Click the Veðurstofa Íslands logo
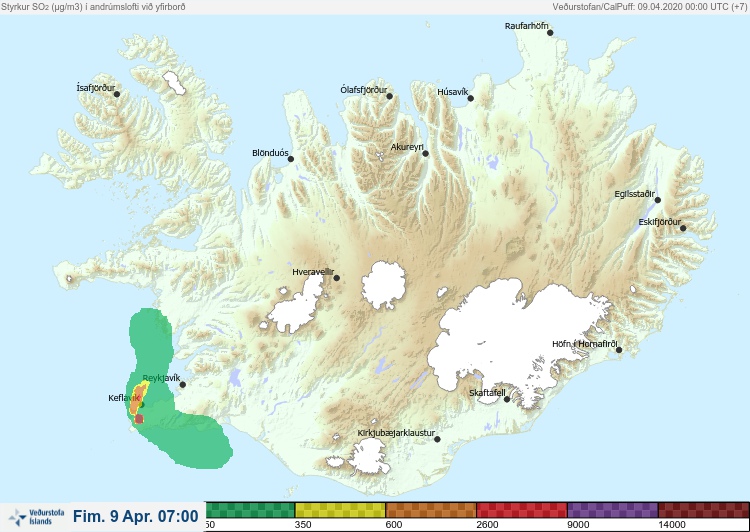This screenshot has width=750, height=532. [x=36, y=517]
